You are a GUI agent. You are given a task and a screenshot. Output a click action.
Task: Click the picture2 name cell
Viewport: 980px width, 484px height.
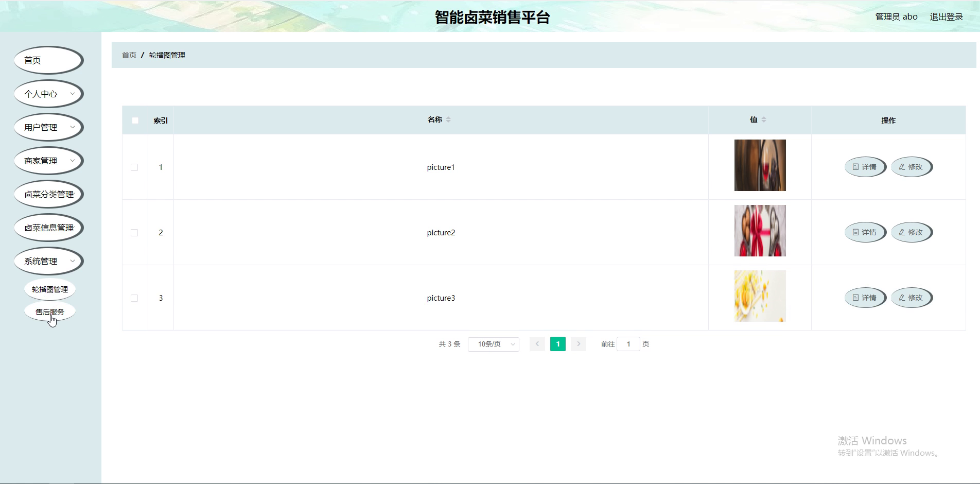tap(441, 233)
